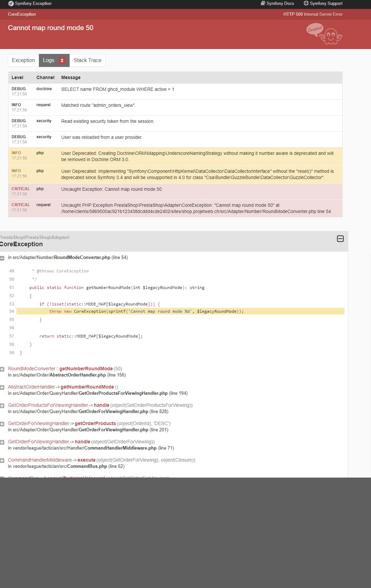Viewport: 371px width, 588px height.
Task: Expand GetOrderForViewingHandler->handle trace entry
Action: pyautogui.click(x=2, y=442)
